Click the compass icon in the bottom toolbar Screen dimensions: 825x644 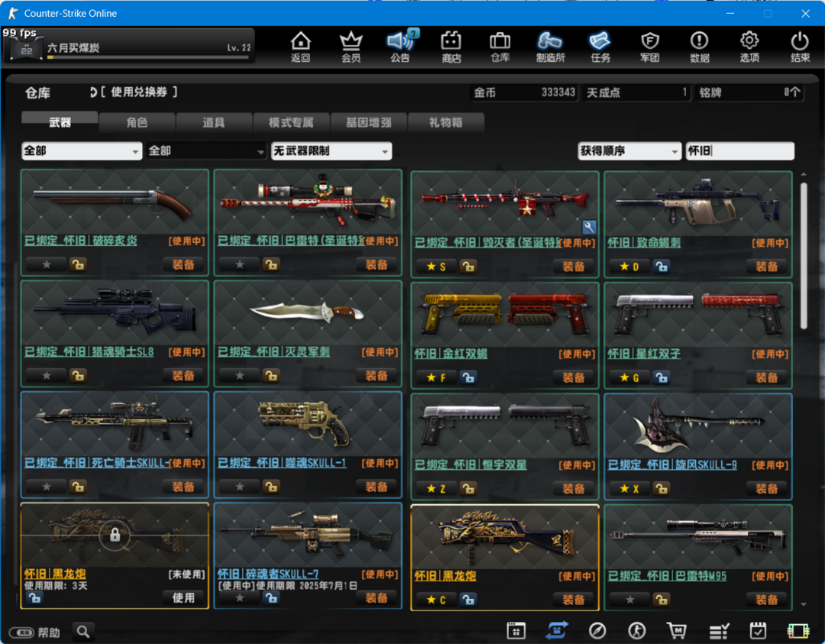tap(597, 629)
